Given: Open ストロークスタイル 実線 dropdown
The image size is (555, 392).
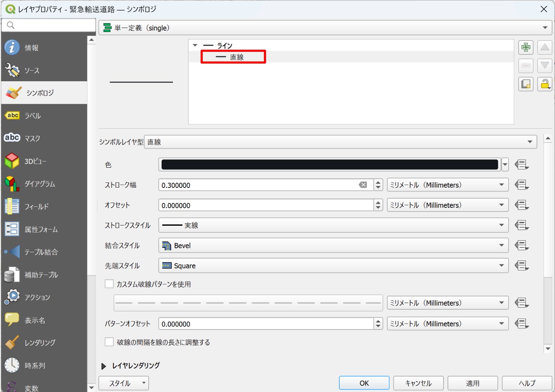Looking at the screenshot, I should [x=333, y=225].
